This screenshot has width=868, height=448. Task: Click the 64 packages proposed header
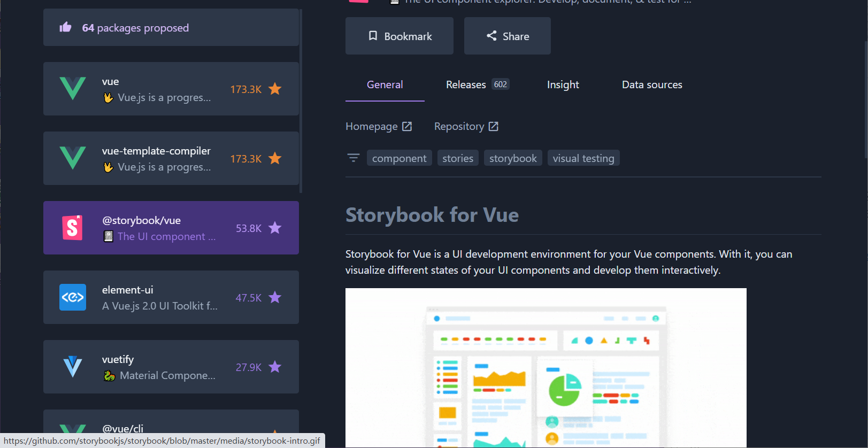coord(171,27)
